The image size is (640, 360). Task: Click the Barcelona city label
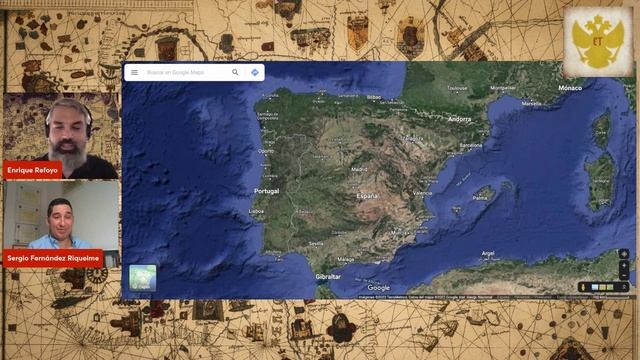click(x=471, y=145)
